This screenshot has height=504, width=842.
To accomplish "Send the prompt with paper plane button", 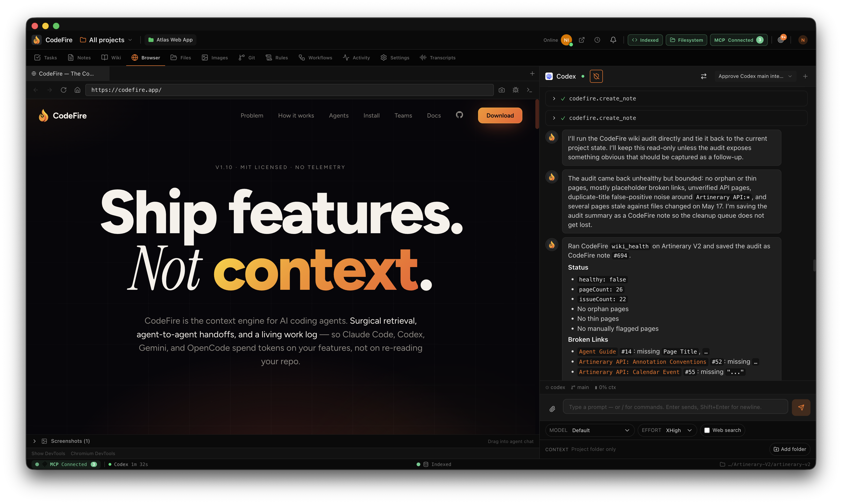I will tap(801, 407).
